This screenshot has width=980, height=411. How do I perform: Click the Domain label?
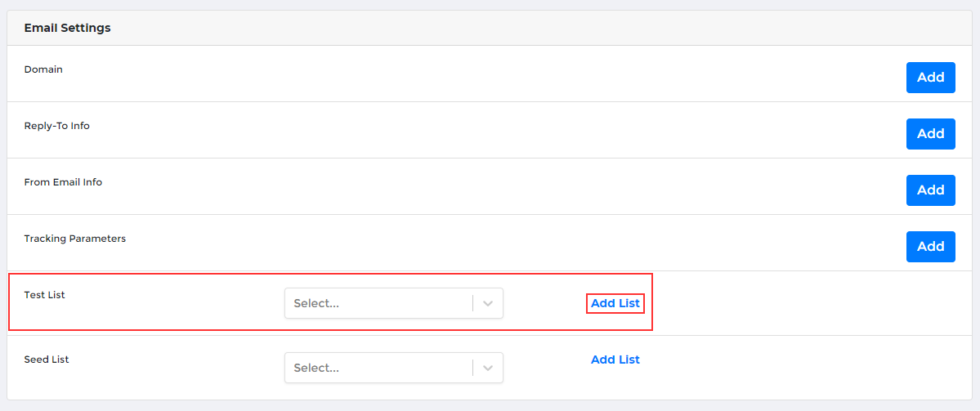point(43,69)
